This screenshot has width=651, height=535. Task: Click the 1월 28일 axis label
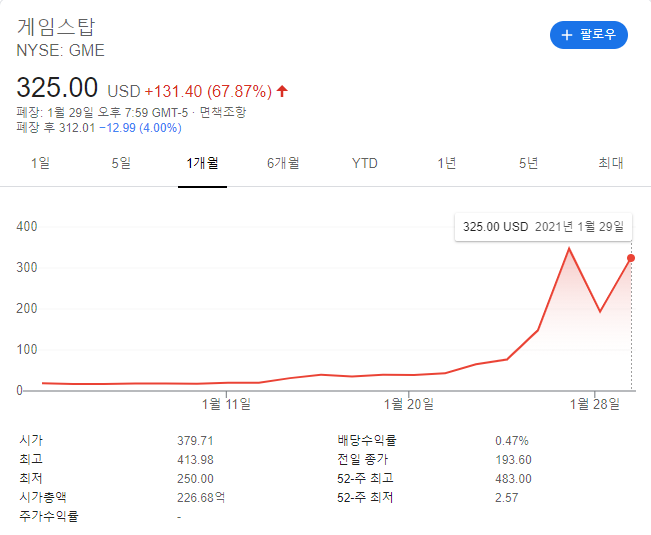tap(595, 404)
